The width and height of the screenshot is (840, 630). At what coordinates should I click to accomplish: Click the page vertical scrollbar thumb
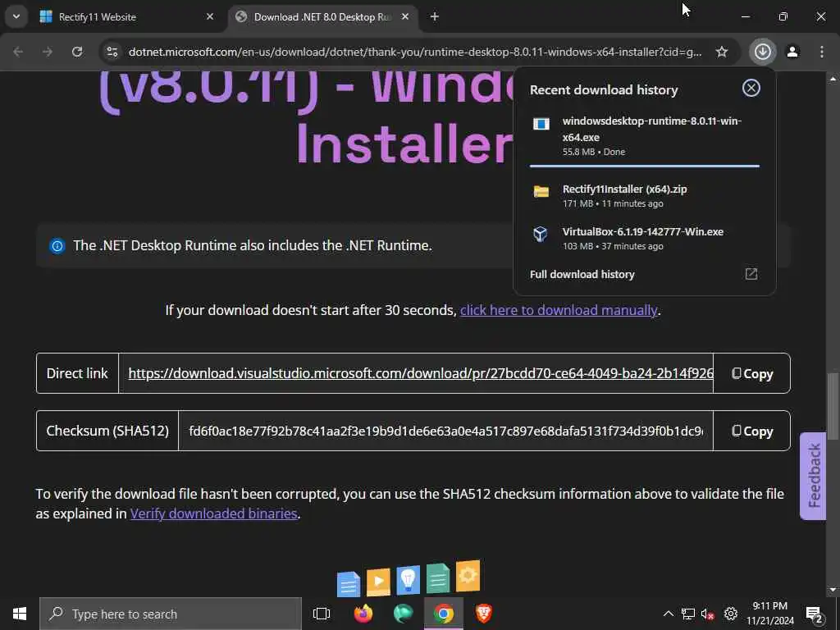pos(833,405)
